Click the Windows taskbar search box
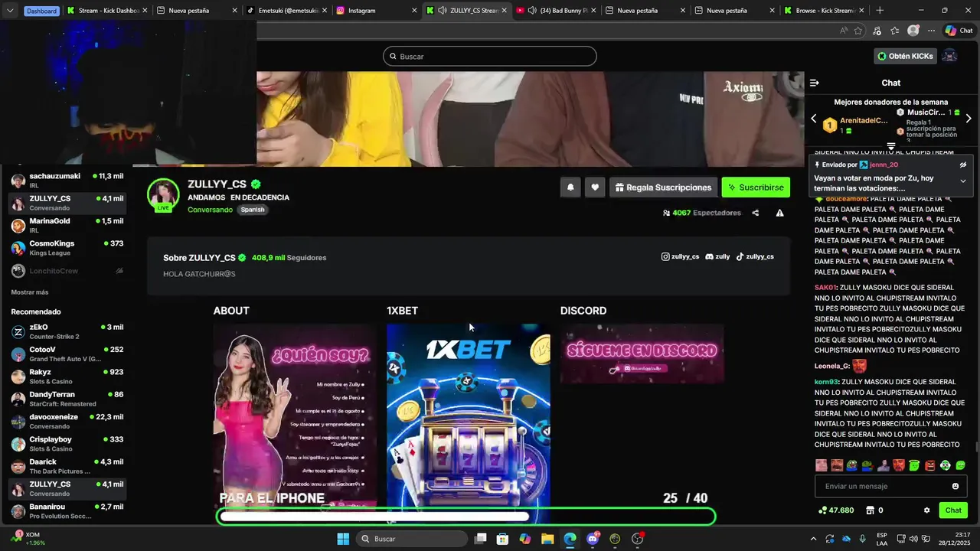This screenshot has width=980, height=551. coord(413,539)
